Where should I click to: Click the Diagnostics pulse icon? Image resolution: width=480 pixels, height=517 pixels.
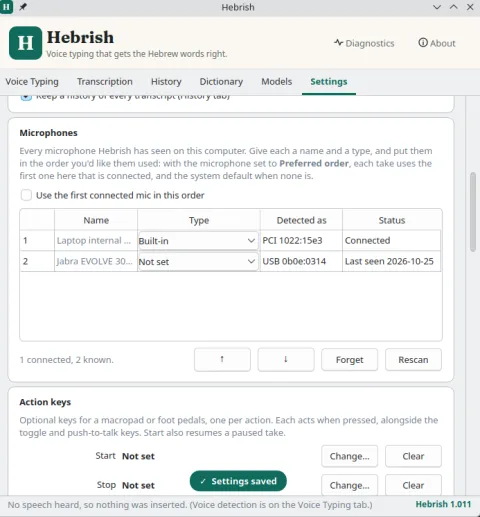pyautogui.click(x=338, y=43)
